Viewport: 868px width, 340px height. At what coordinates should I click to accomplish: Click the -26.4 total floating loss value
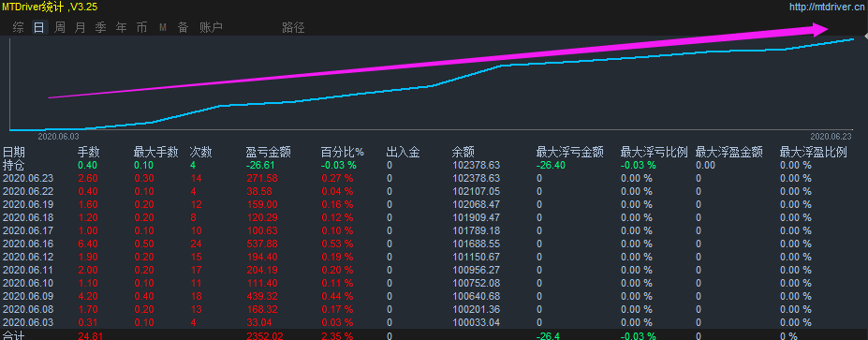pyautogui.click(x=548, y=335)
